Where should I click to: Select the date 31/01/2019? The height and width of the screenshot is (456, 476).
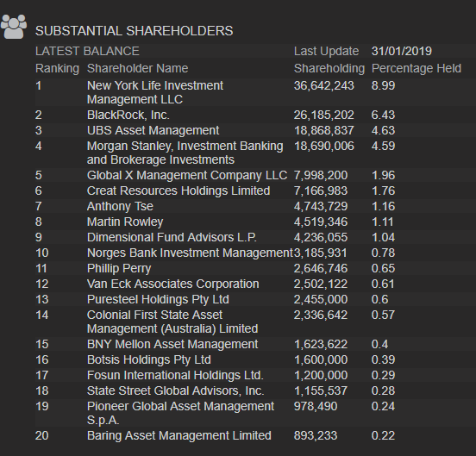401,51
